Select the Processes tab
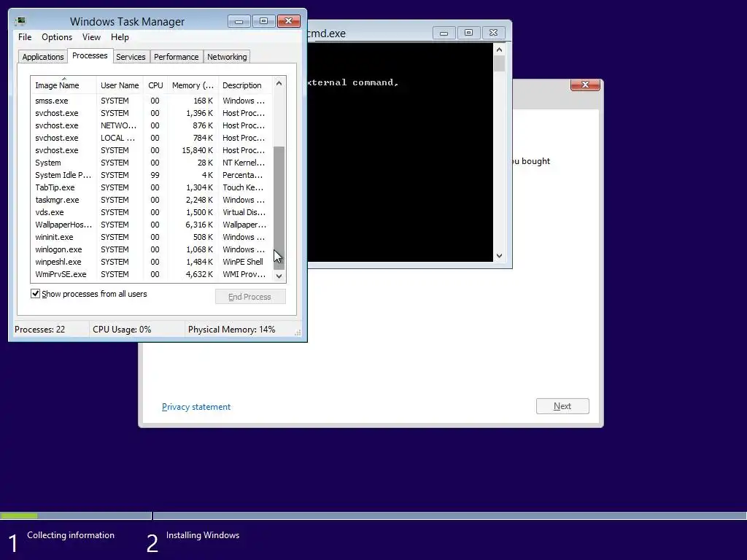Image resolution: width=747 pixels, height=560 pixels. [90, 55]
